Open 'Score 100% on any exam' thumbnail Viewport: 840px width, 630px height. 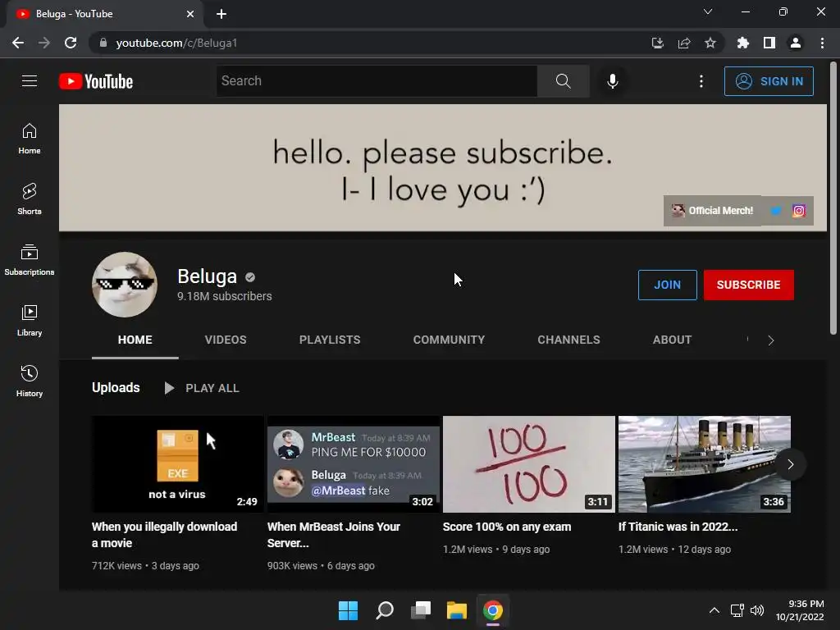pos(529,464)
